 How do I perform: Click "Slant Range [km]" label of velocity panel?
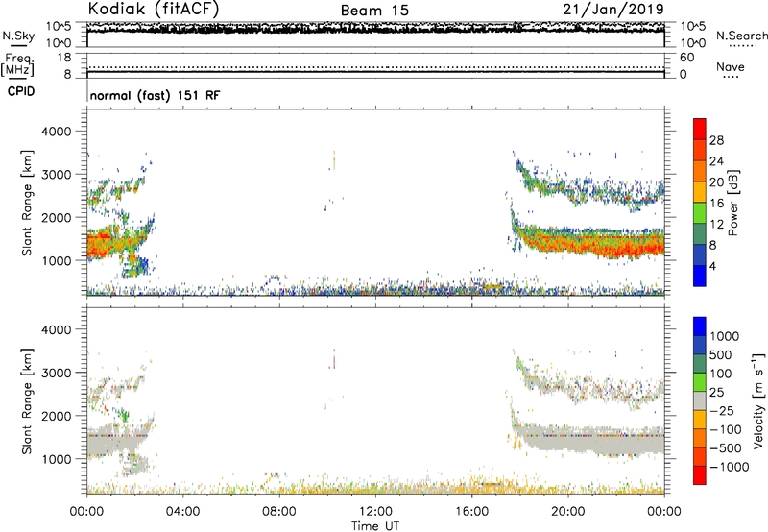click(x=27, y=401)
